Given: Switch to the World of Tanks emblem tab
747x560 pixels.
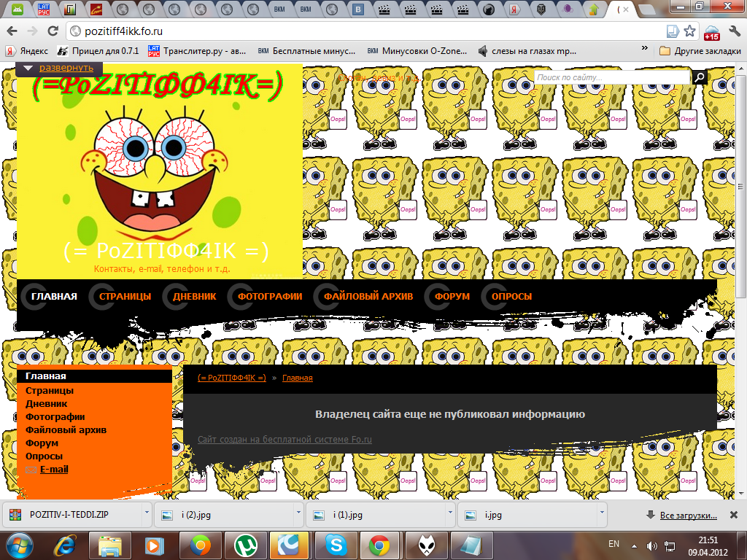Looking at the screenshot, I should pyautogui.click(x=541, y=9).
